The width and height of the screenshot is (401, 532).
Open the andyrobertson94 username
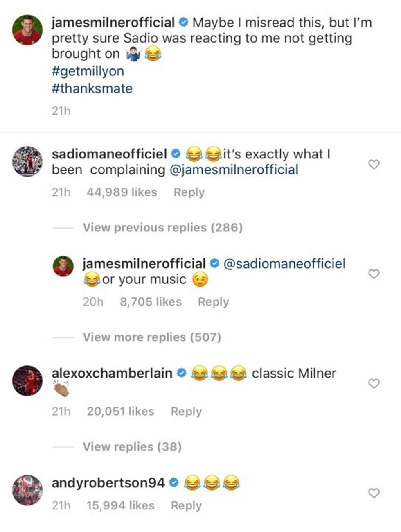[x=108, y=483]
